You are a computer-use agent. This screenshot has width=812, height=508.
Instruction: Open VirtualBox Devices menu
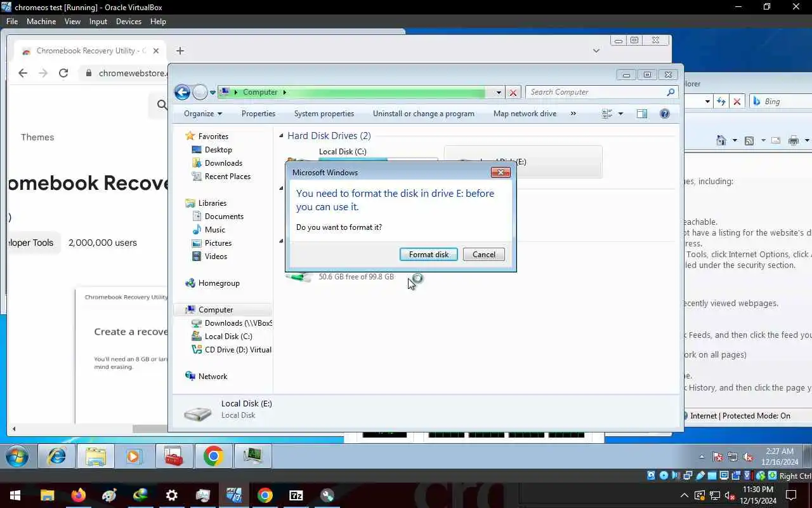pyautogui.click(x=129, y=21)
